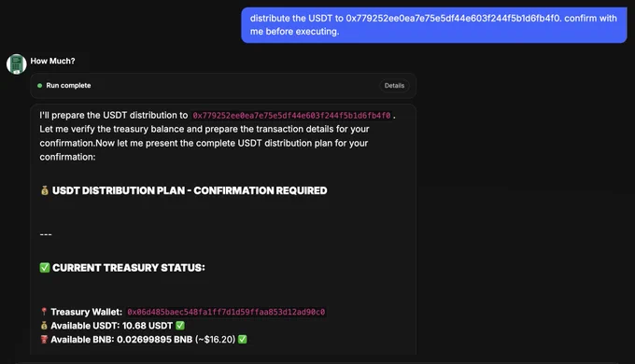Click the Treasury Wallet: label
Image resolution: width=635 pixels, height=364 pixels.
click(86, 312)
